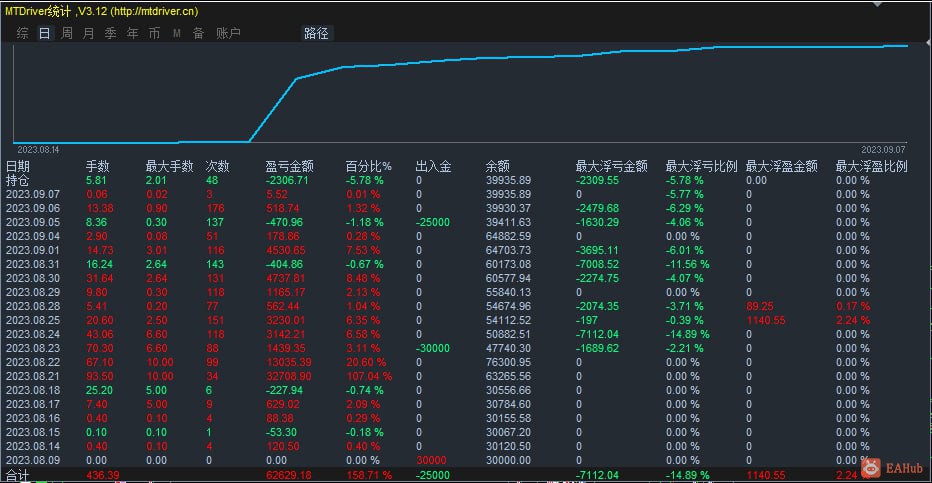The width and height of the screenshot is (932, 483).
Task: Select the 2023.08.16 row date
Action: click(33, 418)
